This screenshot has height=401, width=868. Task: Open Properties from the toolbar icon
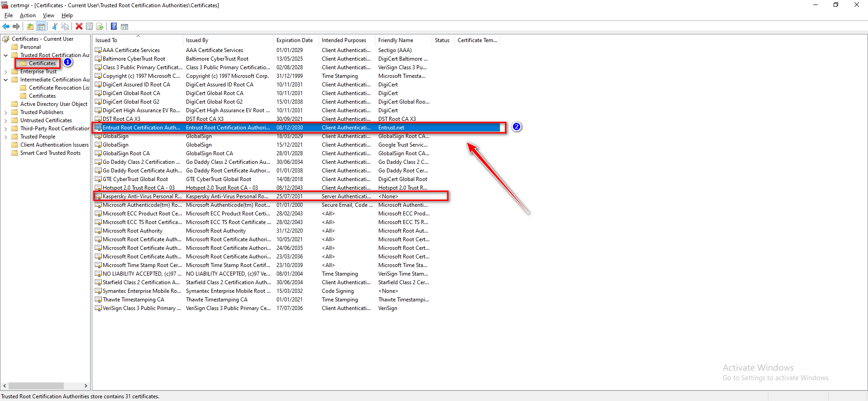pyautogui.click(x=90, y=26)
